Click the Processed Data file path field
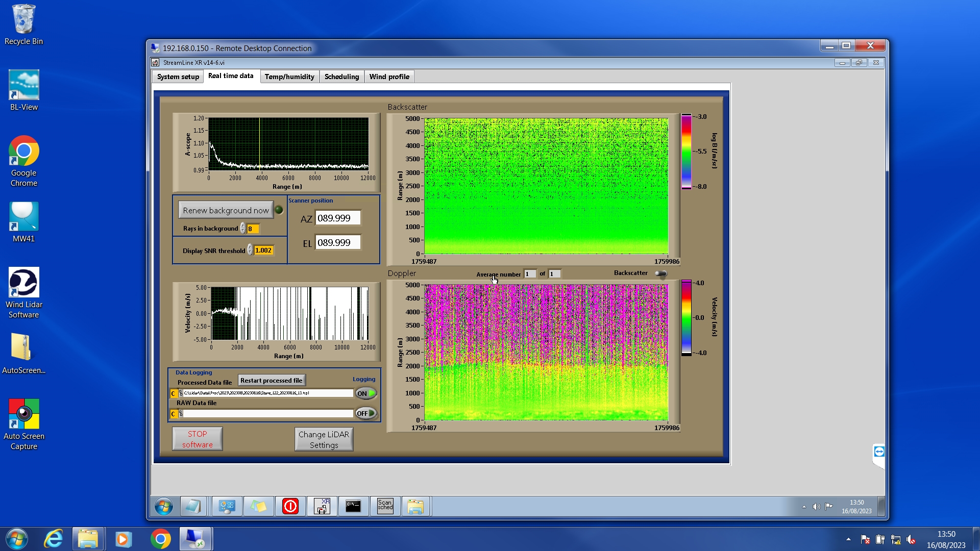 [267, 393]
